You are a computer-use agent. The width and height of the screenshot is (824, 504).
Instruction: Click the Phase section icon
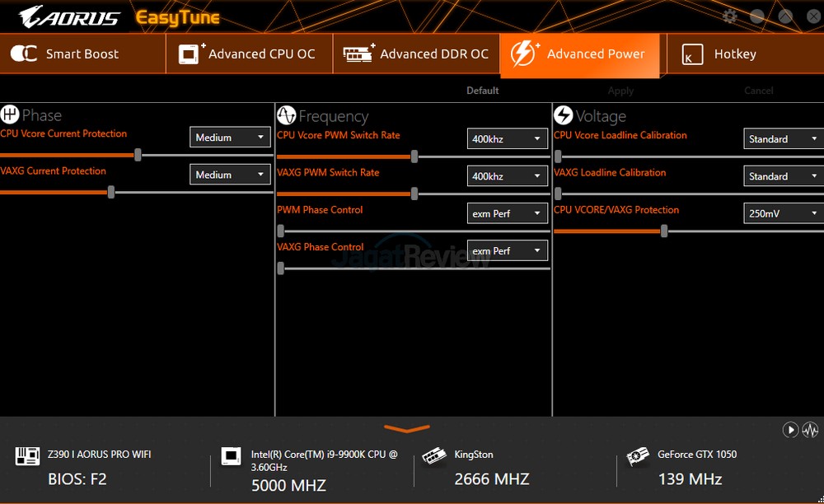pyautogui.click(x=10, y=114)
